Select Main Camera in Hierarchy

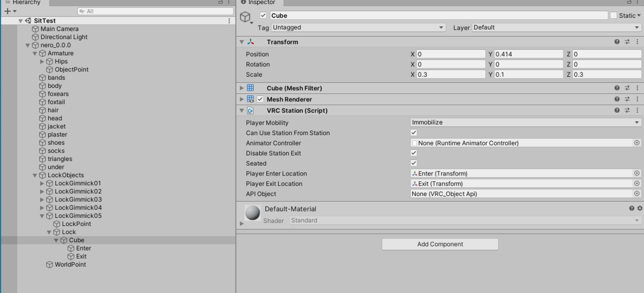tap(60, 29)
